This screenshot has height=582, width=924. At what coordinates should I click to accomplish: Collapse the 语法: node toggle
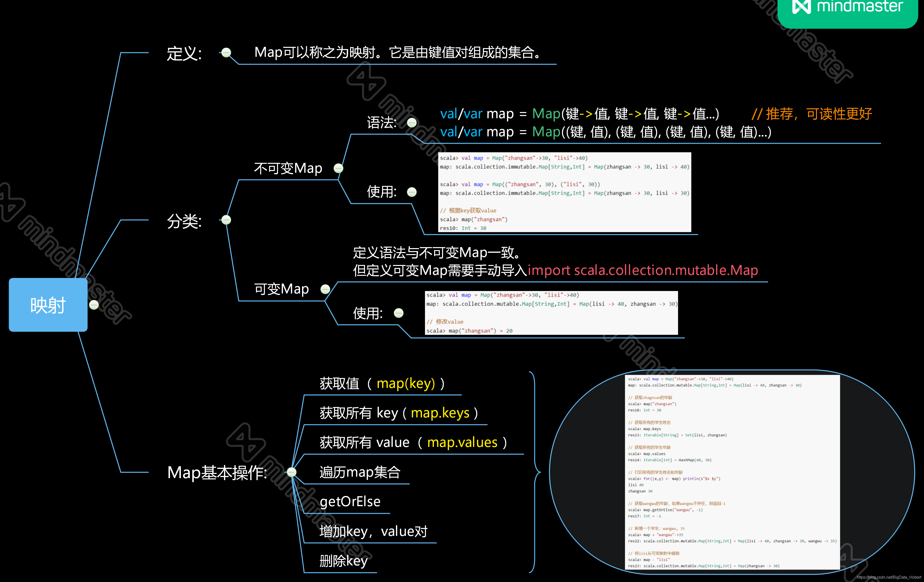412,123
